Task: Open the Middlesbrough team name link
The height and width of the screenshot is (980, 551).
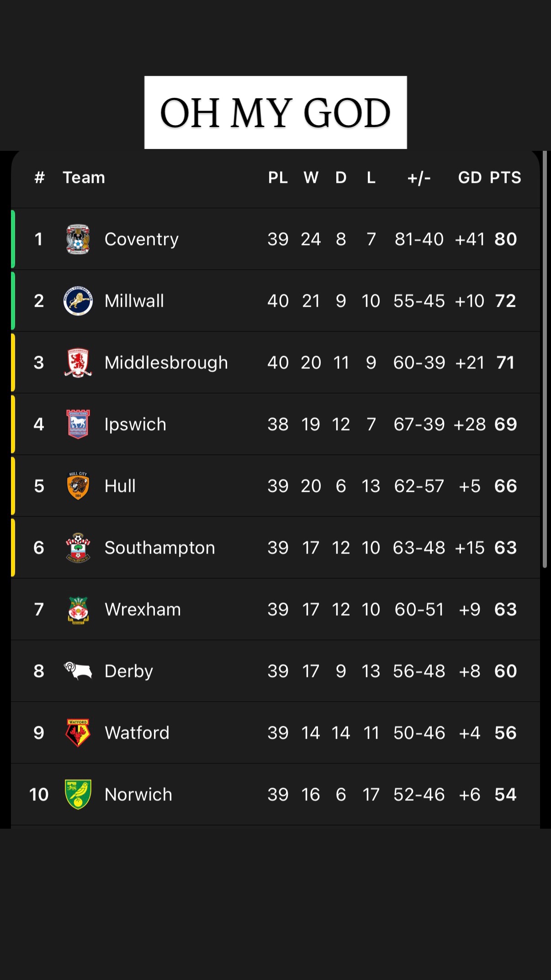Action: point(166,362)
